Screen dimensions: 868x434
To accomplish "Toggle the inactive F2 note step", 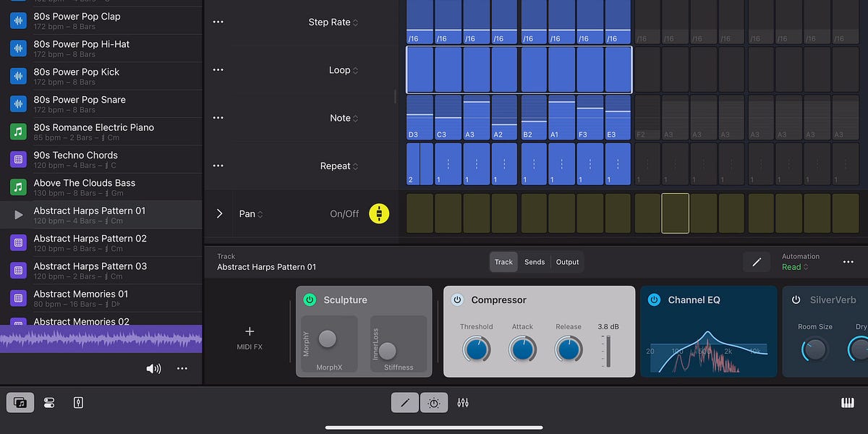I will [647, 118].
